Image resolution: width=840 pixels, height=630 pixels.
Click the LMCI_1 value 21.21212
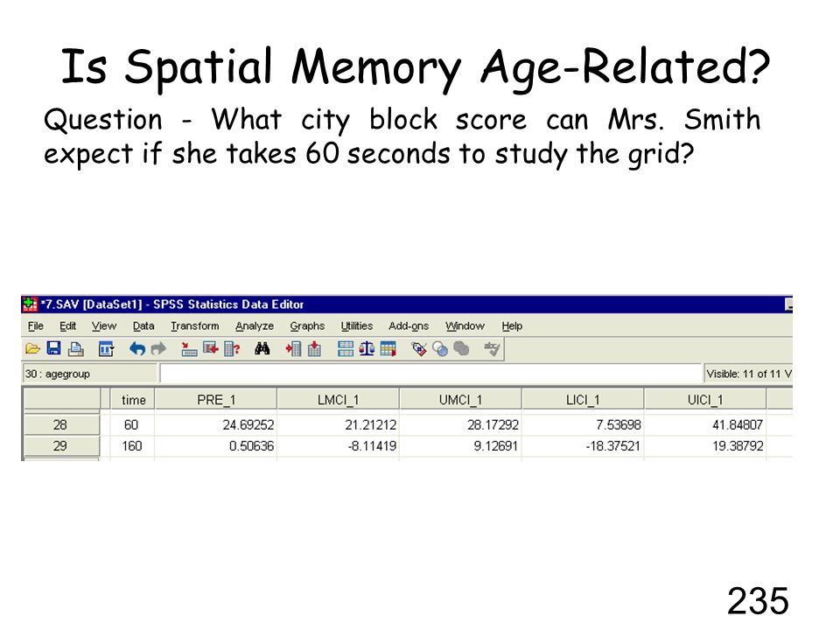click(338, 425)
